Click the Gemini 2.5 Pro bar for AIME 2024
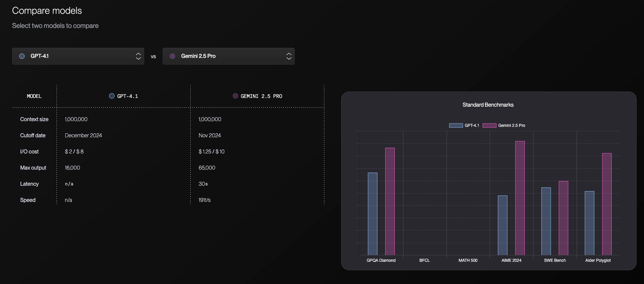644x284 pixels. tap(520, 198)
